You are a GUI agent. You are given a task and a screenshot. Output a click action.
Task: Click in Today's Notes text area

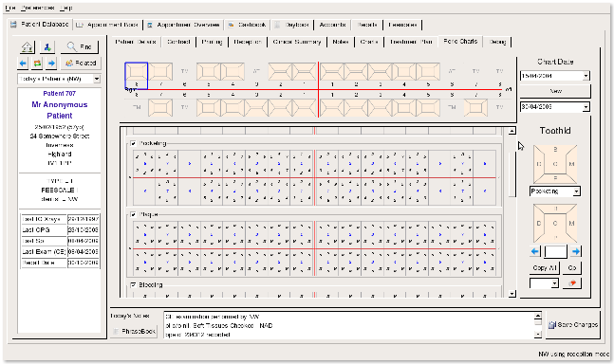tap(349, 325)
